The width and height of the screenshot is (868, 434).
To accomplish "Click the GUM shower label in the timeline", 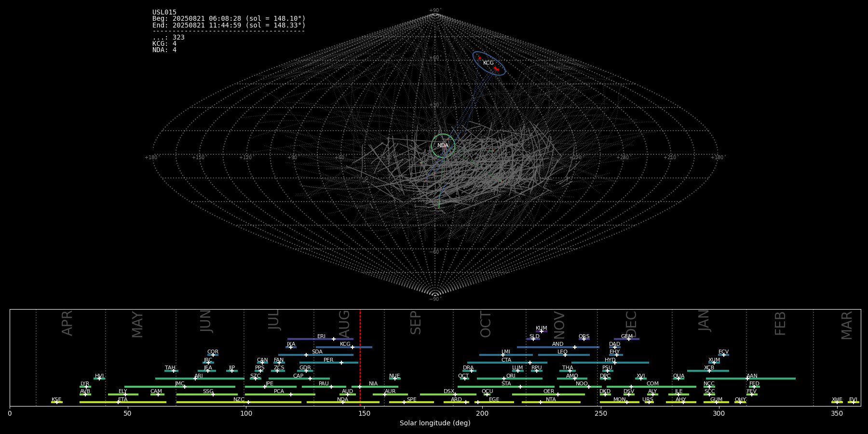I will click(x=716, y=400).
